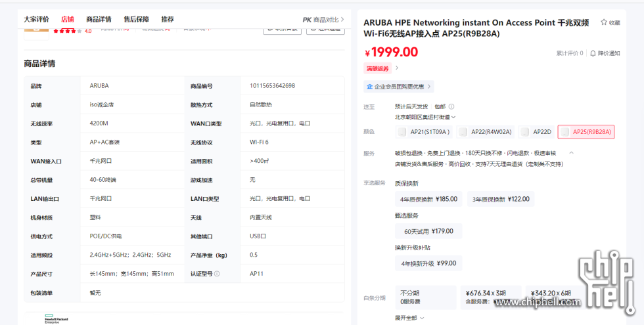This screenshot has height=325, width=644.
Task: Open 企业会员团购更优惠 banner
Action: pyautogui.click(x=398, y=87)
